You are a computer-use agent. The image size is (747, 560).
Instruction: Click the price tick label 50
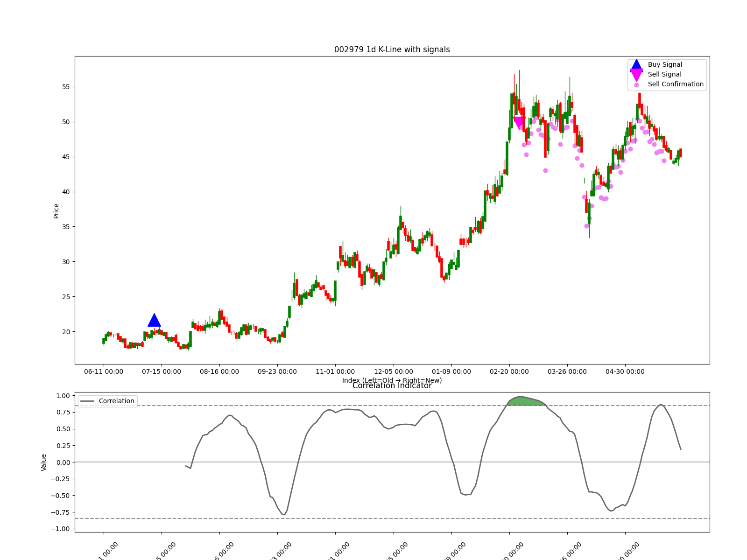66,122
